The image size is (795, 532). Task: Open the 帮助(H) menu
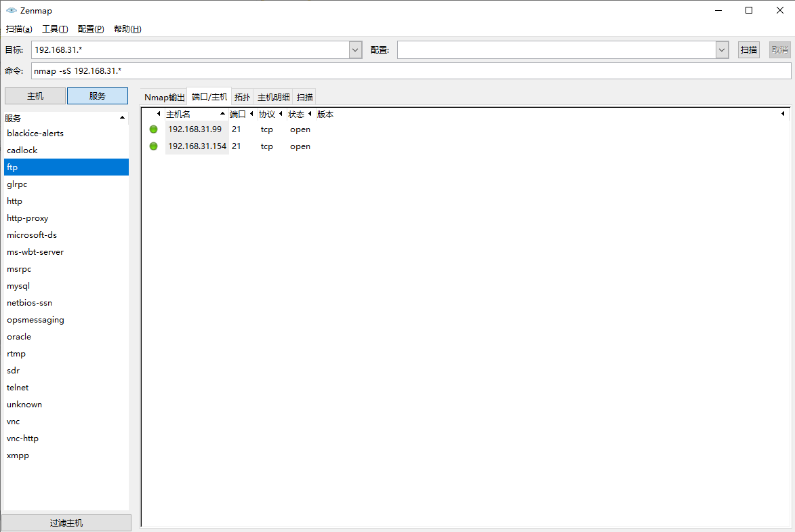(x=127, y=29)
